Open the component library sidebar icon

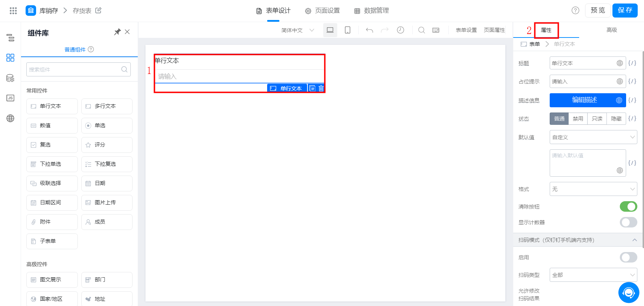pyautogui.click(x=11, y=58)
